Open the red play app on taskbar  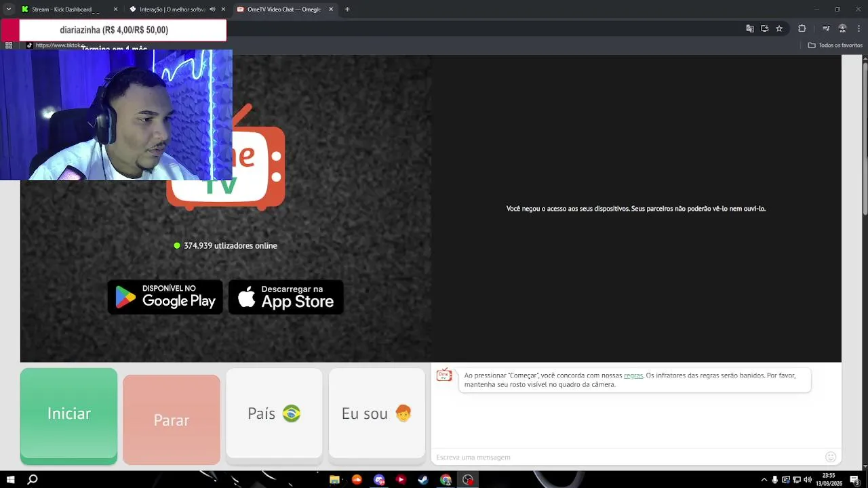[401, 479]
